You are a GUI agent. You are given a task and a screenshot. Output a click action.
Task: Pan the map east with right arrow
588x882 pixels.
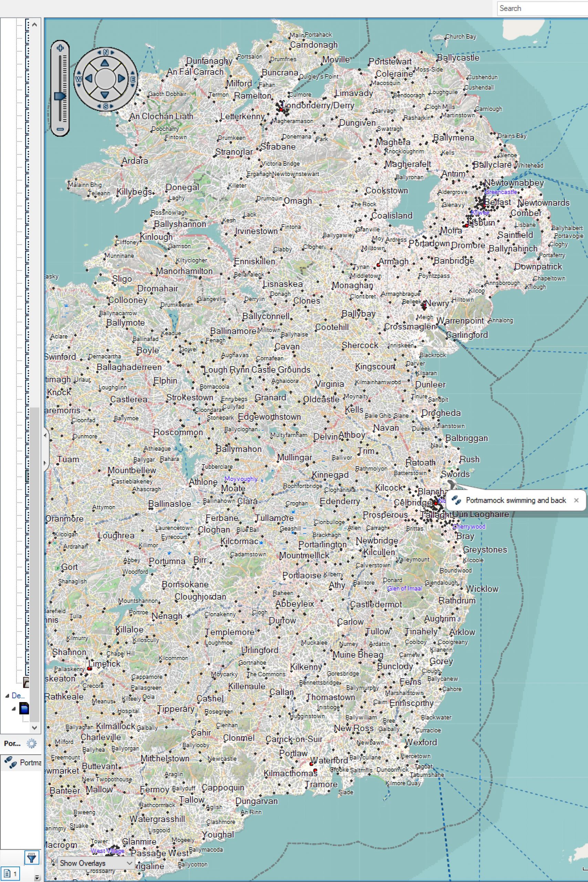coord(121,79)
